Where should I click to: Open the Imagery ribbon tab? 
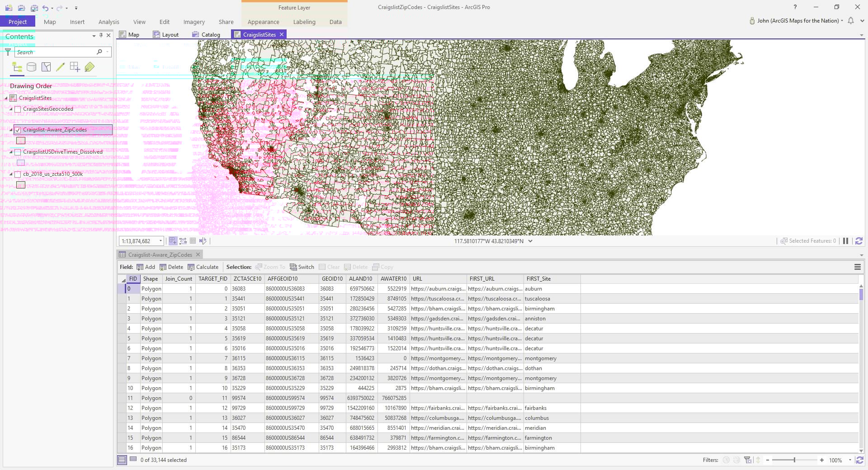click(194, 22)
